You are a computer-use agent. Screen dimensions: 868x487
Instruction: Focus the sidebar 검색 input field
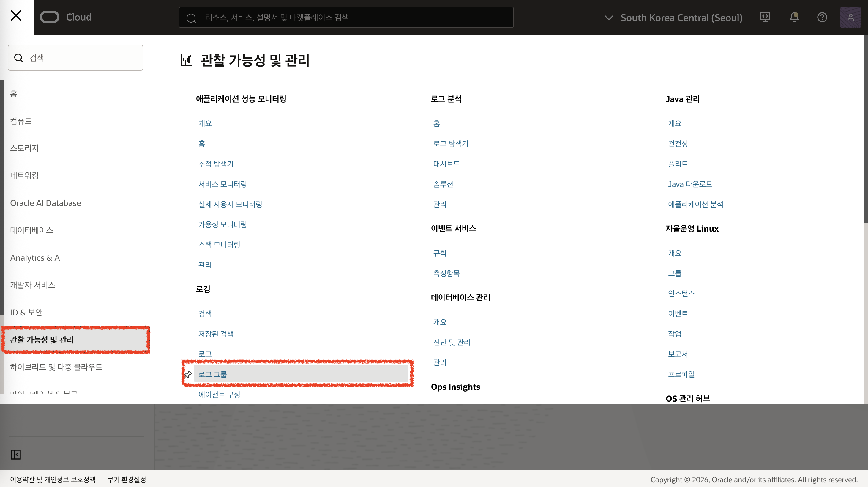[x=75, y=58]
